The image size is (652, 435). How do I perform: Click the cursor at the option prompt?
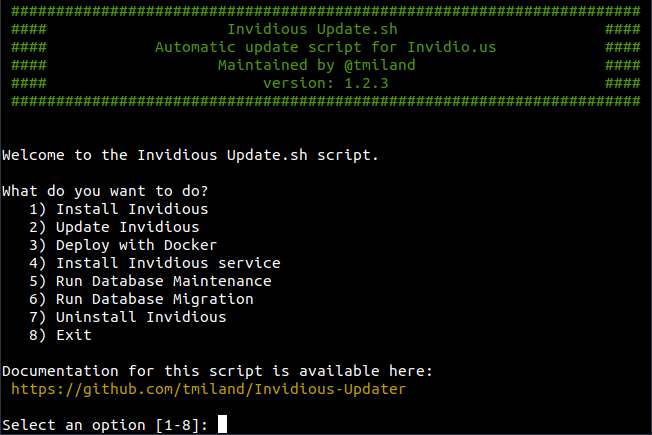pos(222,424)
